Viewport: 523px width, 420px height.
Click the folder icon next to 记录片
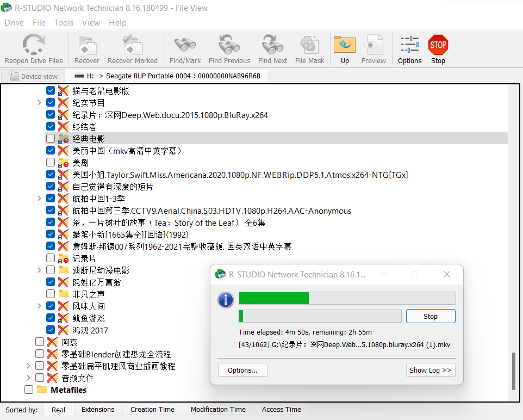[x=64, y=258]
